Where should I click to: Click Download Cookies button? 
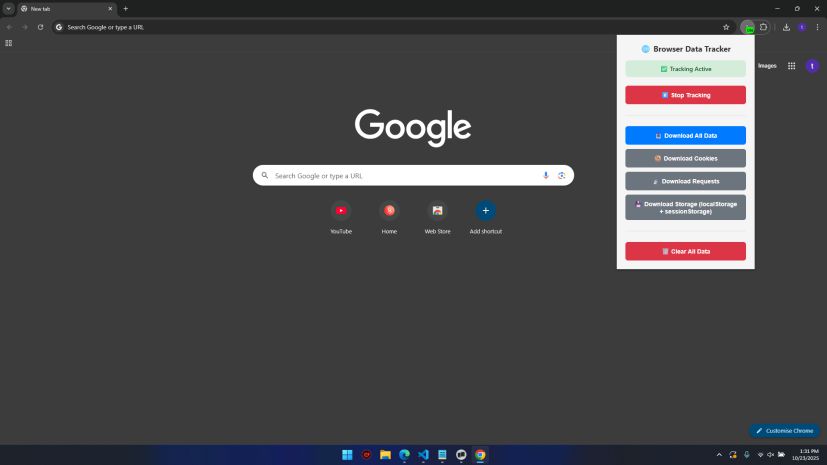click(686, 158)
